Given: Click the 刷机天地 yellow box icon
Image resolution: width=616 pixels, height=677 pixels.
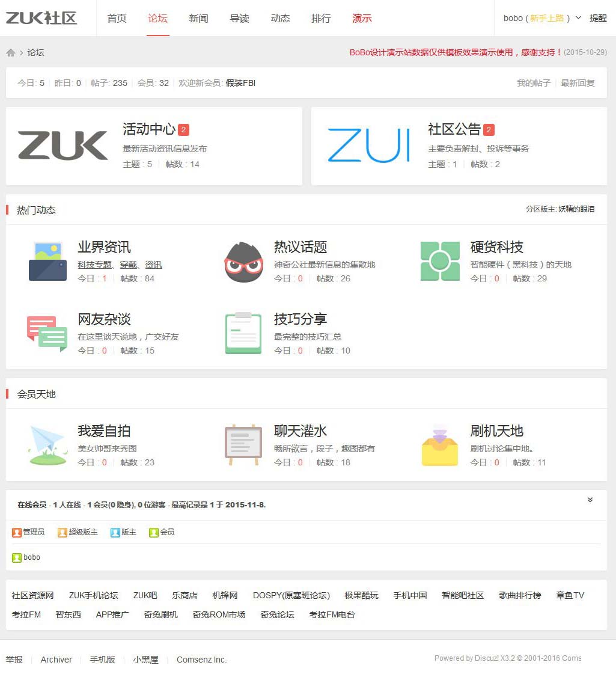Looking at the screenshot, I should [x=440, y=445].
